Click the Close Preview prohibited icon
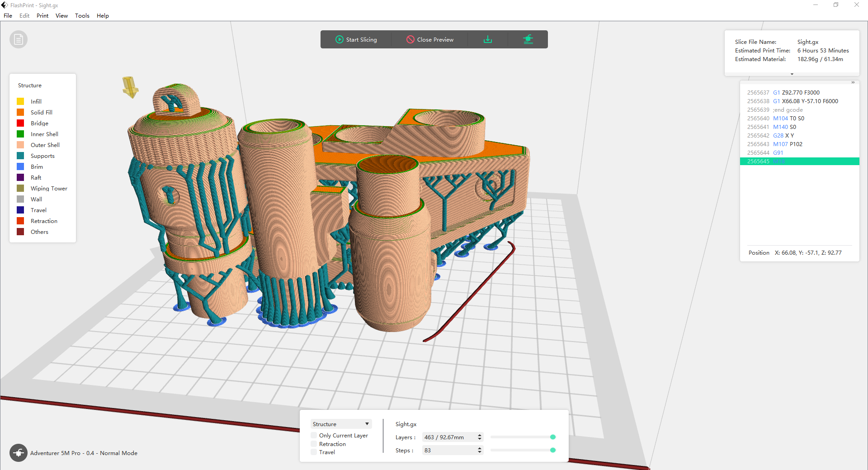 [x=410, y=40]
